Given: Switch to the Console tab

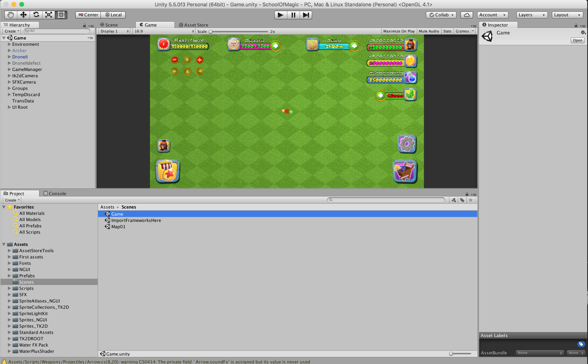Looking at the screenshot, I should (55, 194).
